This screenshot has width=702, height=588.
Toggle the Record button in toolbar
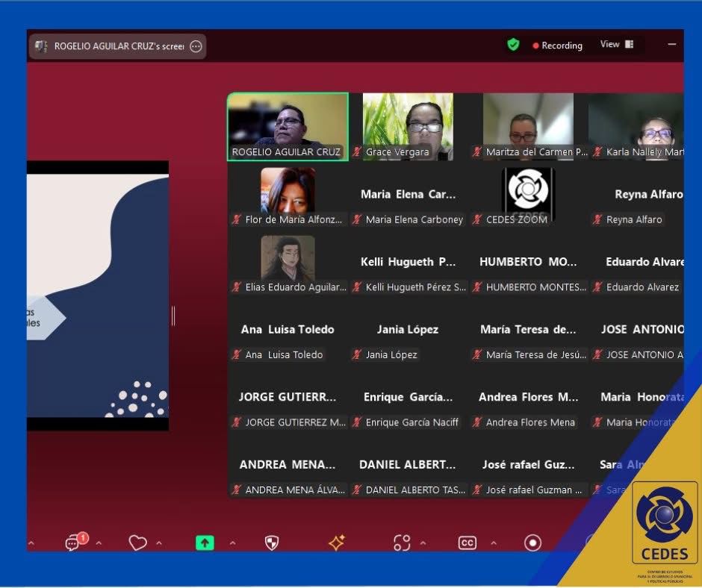532,543
